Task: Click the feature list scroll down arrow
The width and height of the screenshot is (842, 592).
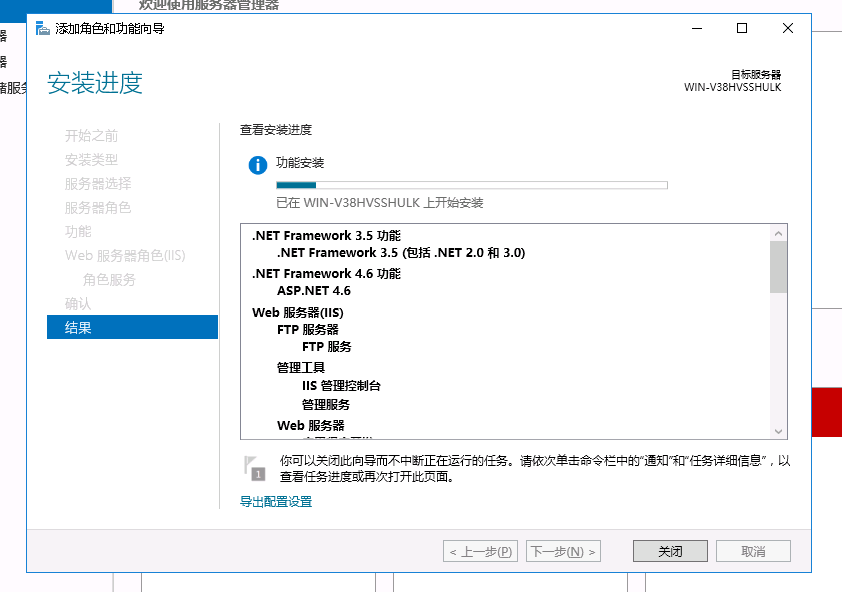Action: coord(778,431)
